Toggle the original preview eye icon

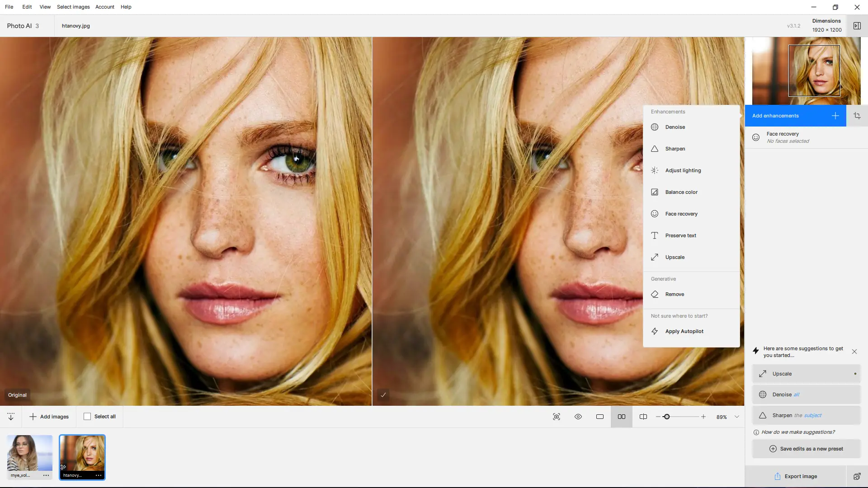click(x=578, y=417)
